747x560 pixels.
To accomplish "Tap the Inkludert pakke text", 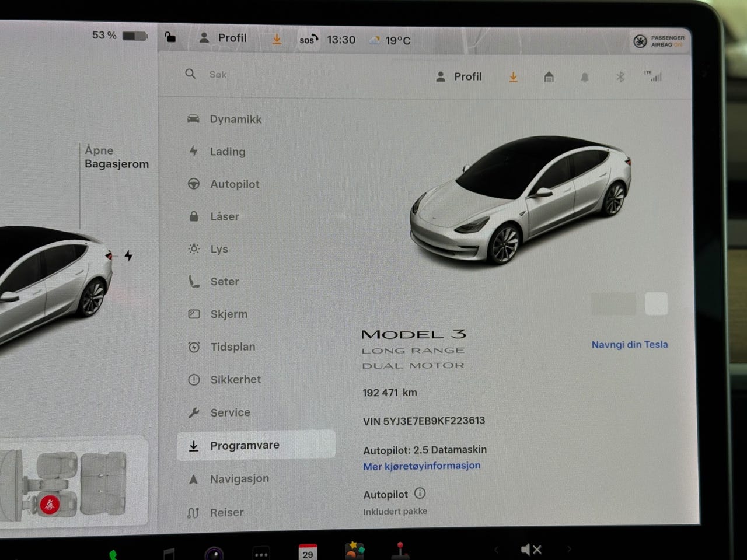I will (x=395, y=511).
